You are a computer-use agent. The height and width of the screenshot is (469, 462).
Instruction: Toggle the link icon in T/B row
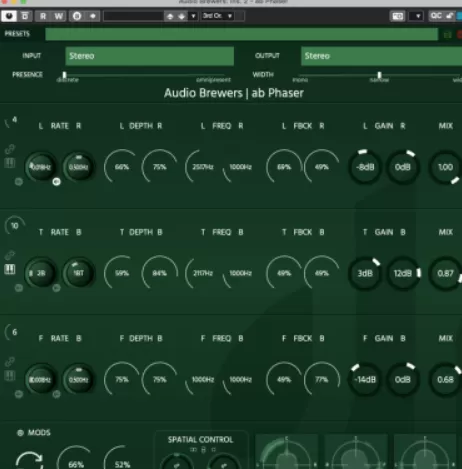click(10, 256)
